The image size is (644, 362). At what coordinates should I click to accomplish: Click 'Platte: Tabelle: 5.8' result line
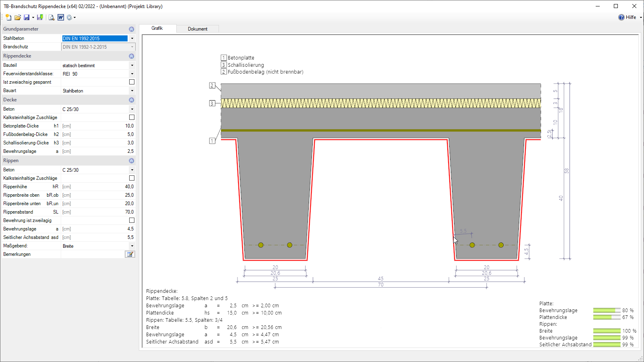187,298
